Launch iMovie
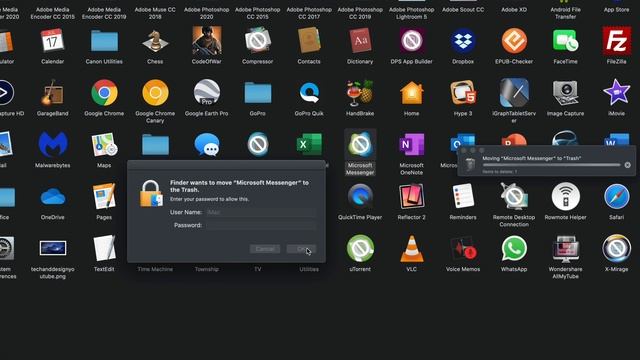Viewport: 640px width, 360px height. (x=616, y=93)
